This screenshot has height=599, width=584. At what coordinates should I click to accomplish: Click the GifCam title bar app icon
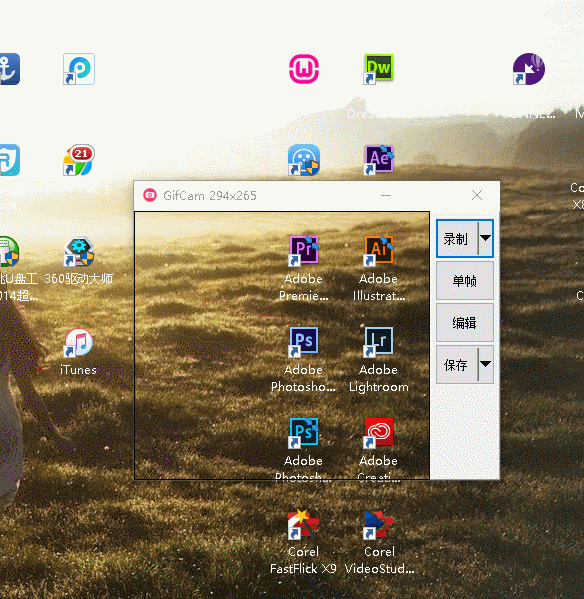pos(150,195)
